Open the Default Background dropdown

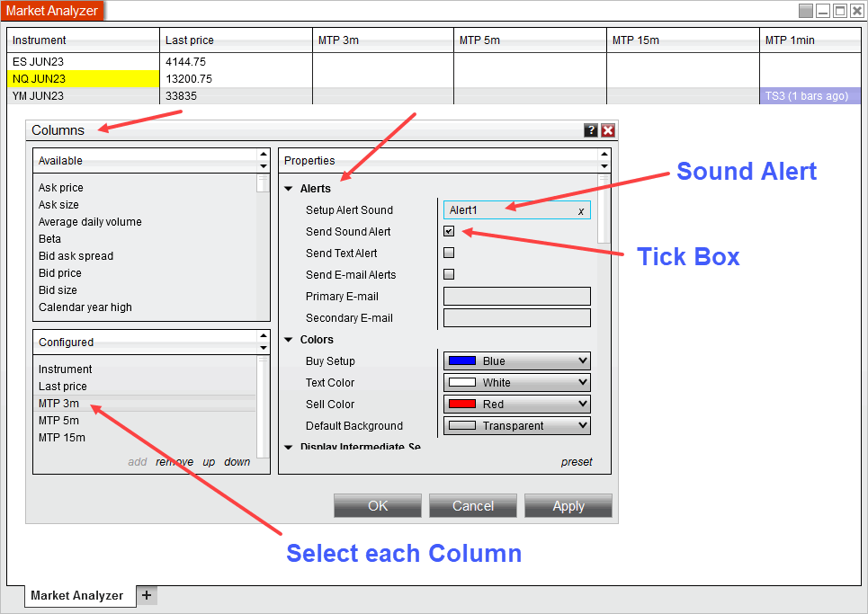(x=517, y=426)
